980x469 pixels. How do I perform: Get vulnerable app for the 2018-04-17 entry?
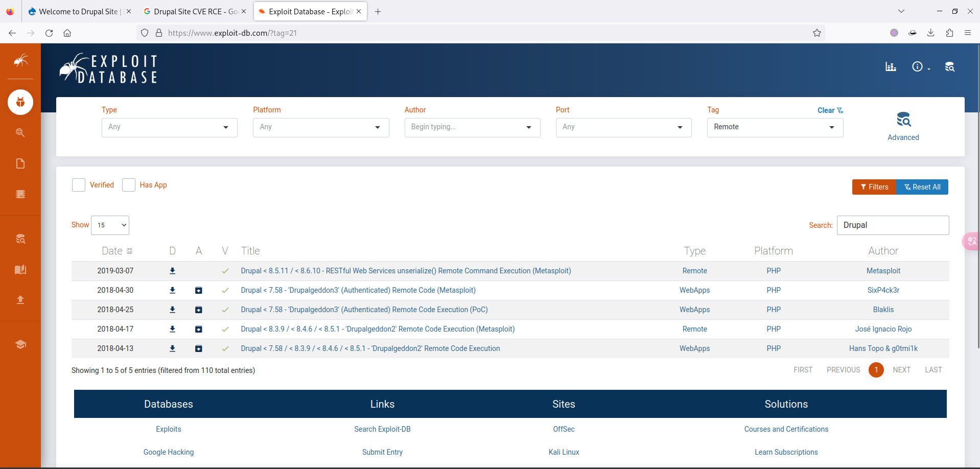(x=199, y=330)
